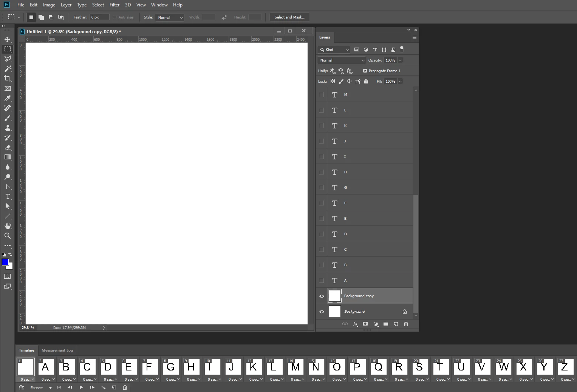Select the Magic Wand tool
Image resolution: width=577 pixels, height=392 pixels.
point(8,69)
